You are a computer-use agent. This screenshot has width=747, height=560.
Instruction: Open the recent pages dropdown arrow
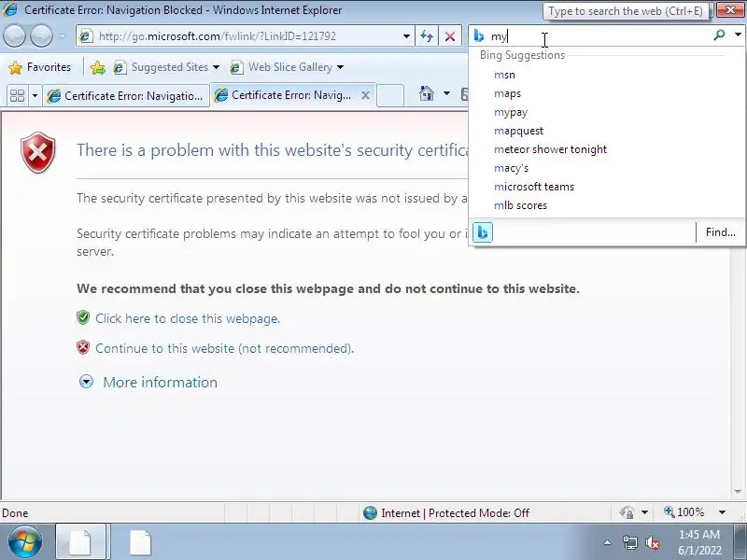coord(63,36)
